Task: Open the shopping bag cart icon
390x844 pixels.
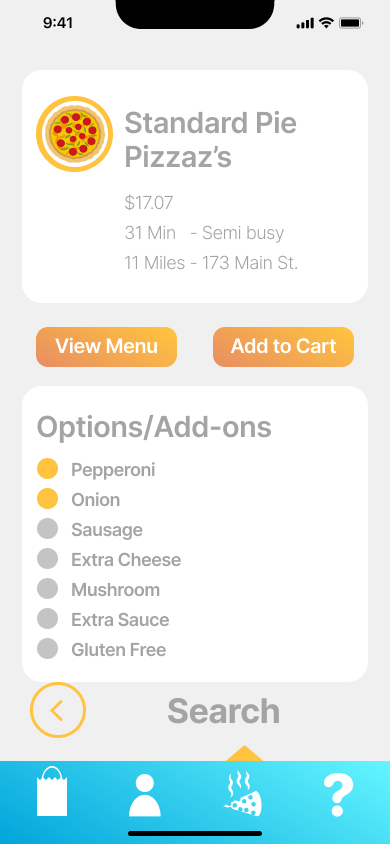Action: pyautogui.click(x=52, y=792)
